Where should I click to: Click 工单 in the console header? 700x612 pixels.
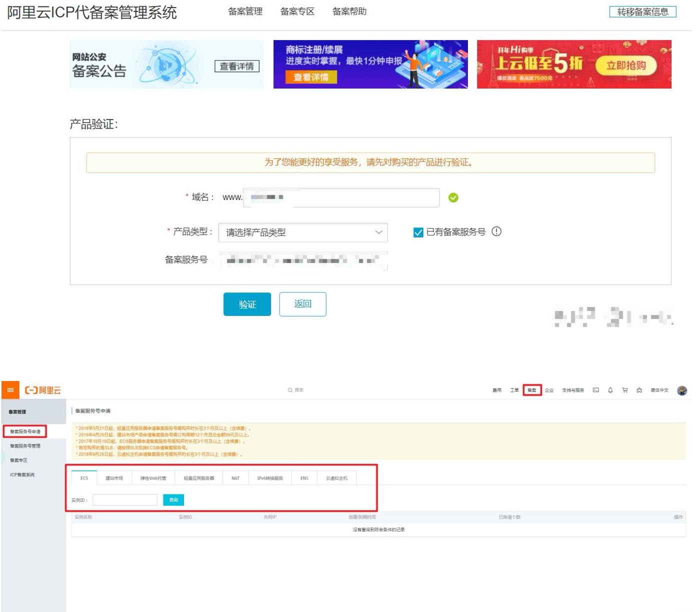[514, 390]
